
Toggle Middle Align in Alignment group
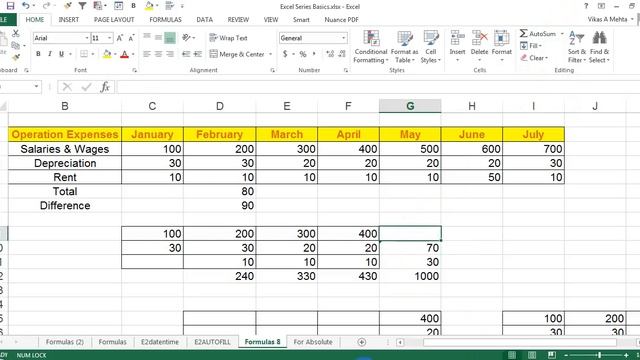[x=158, y=38]
